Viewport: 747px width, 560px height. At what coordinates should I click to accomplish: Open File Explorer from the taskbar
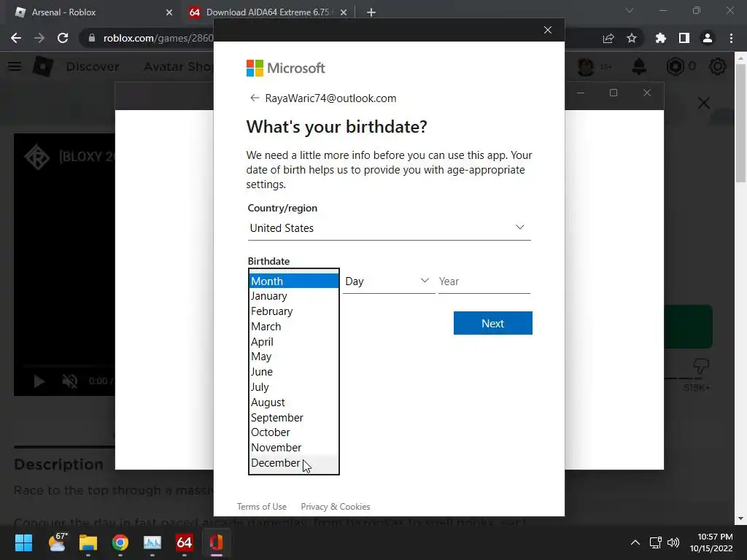pos(88,542)
